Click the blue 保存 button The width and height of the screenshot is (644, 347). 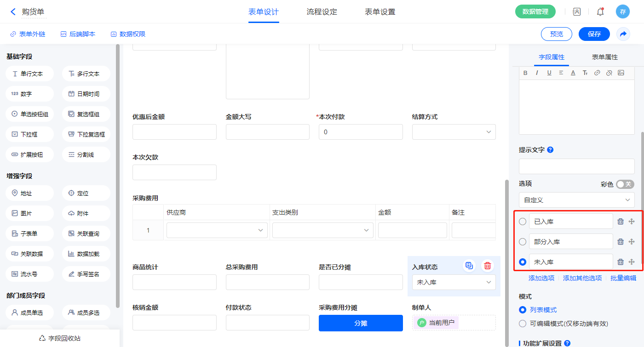pyautogui.click(x=594, y=34)
